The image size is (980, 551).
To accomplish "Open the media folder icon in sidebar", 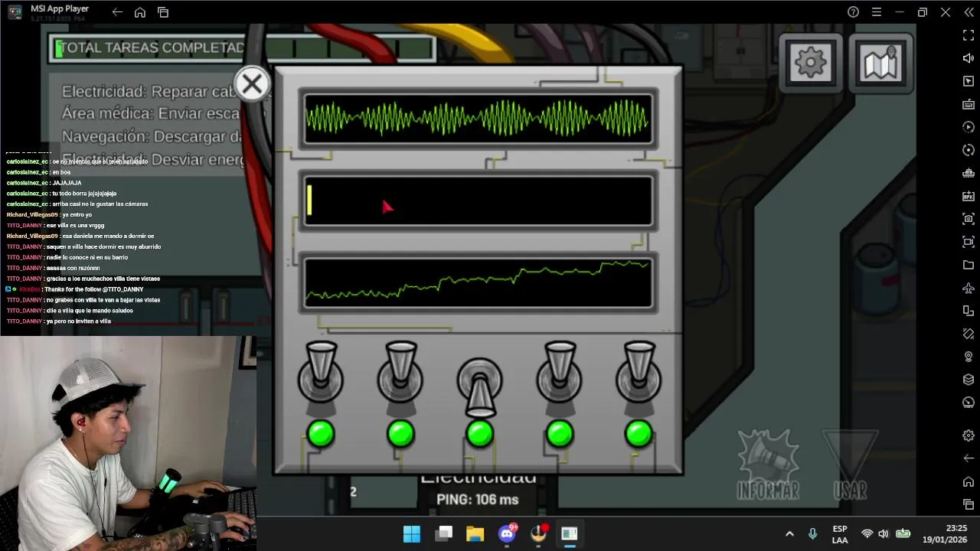I will (x=969, y=265).
